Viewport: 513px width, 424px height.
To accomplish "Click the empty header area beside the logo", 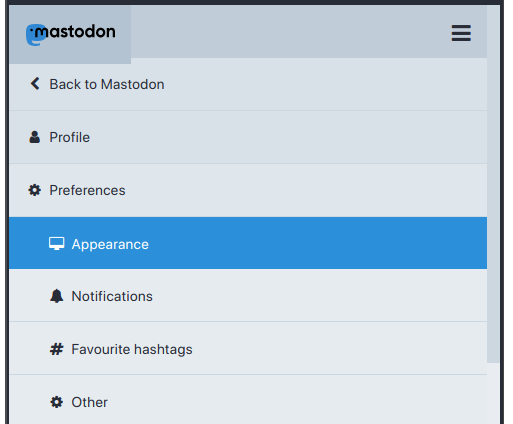I will coord(290,32).
